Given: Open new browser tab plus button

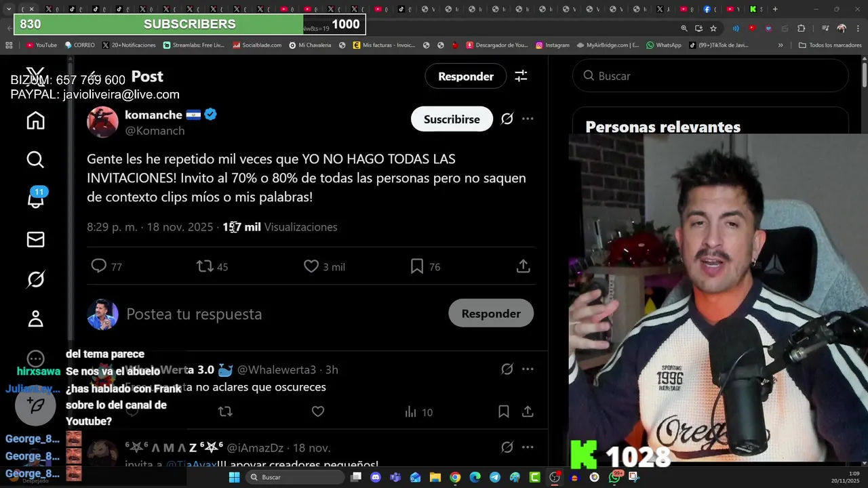Looking at the screenshot, I should coord(775,9).
